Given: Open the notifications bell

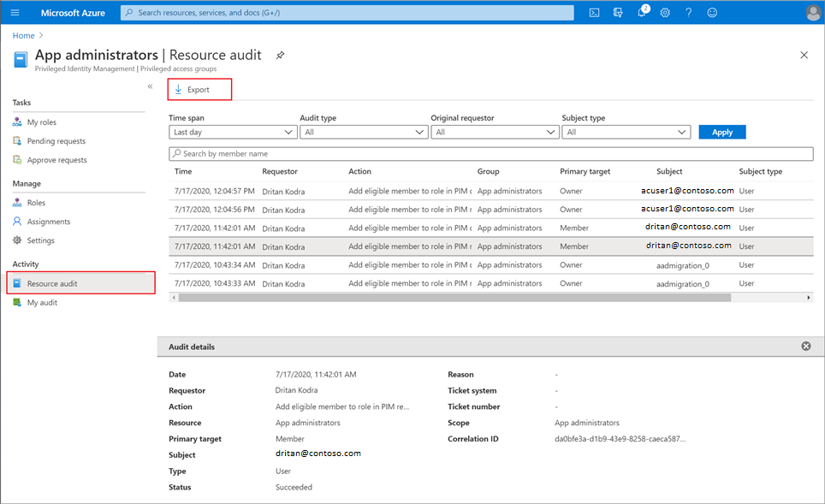Looking at the screenshot, I should click(x=642, y=12).
